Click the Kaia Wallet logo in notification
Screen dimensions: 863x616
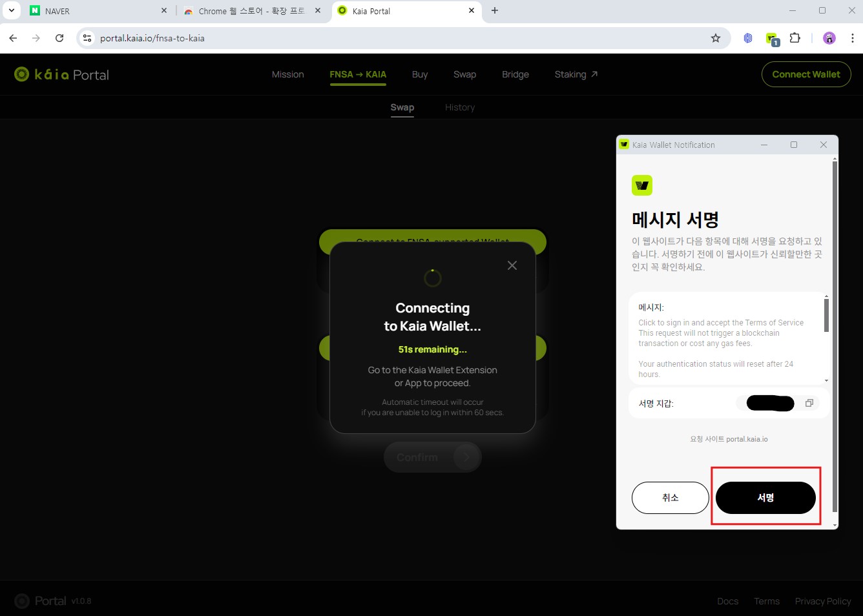pyautogui.click(x=642, y=185)
